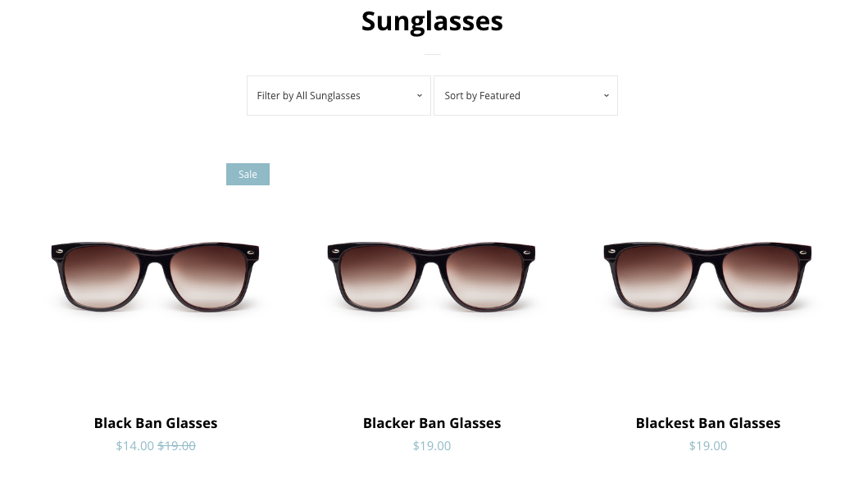Follow the Blackest Ban Glasses title link

coord(708,423)
